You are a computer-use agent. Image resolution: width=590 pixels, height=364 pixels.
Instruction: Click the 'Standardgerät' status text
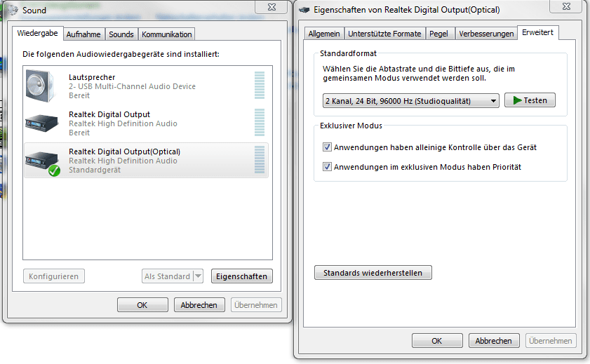pos(95,170)
